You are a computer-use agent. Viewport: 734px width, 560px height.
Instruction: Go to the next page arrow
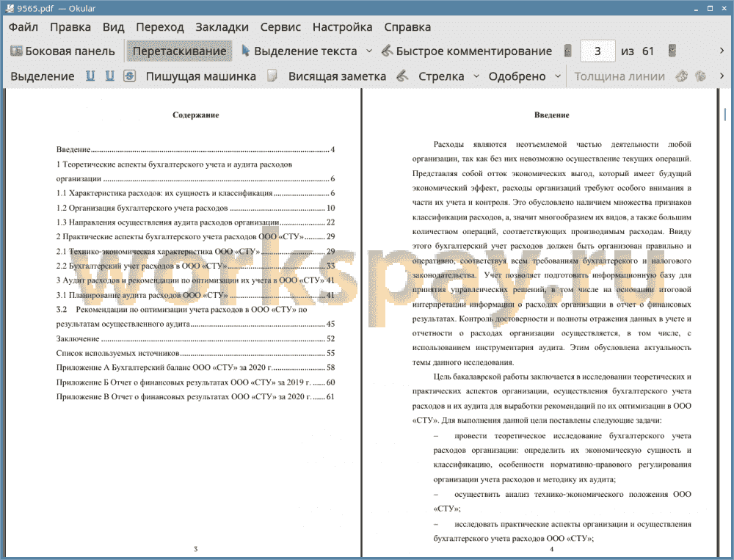coord(672,51)
